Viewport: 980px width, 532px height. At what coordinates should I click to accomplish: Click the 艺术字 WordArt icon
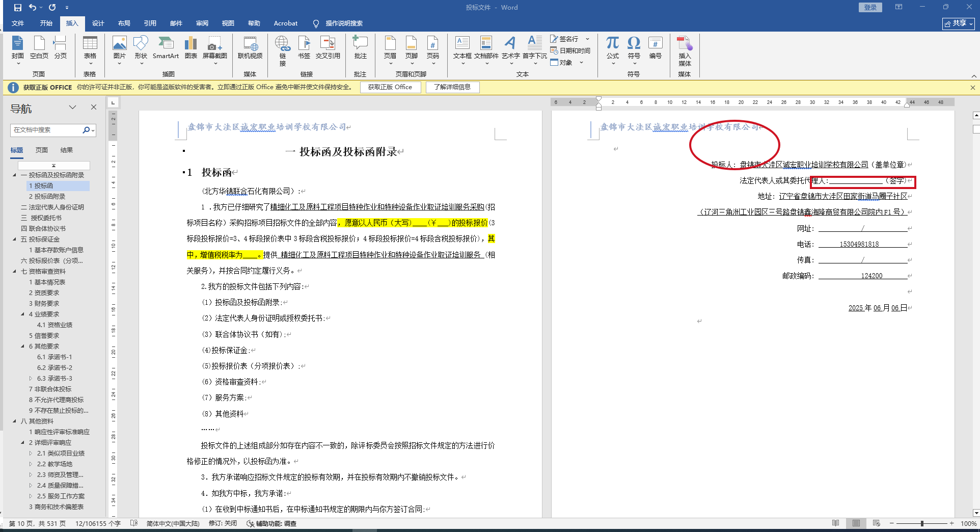[x=510, y=44]
